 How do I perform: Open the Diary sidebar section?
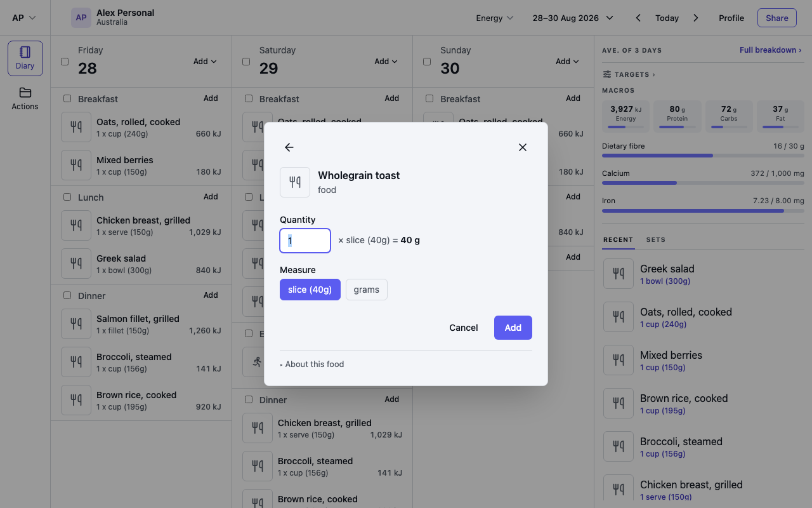tap(25, 58)
